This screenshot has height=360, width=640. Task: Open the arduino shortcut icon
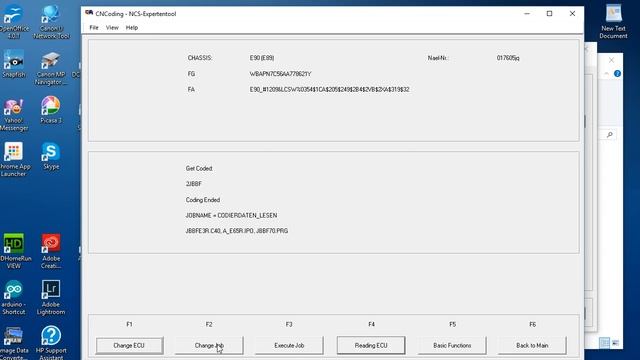click(x=13, y=297)
